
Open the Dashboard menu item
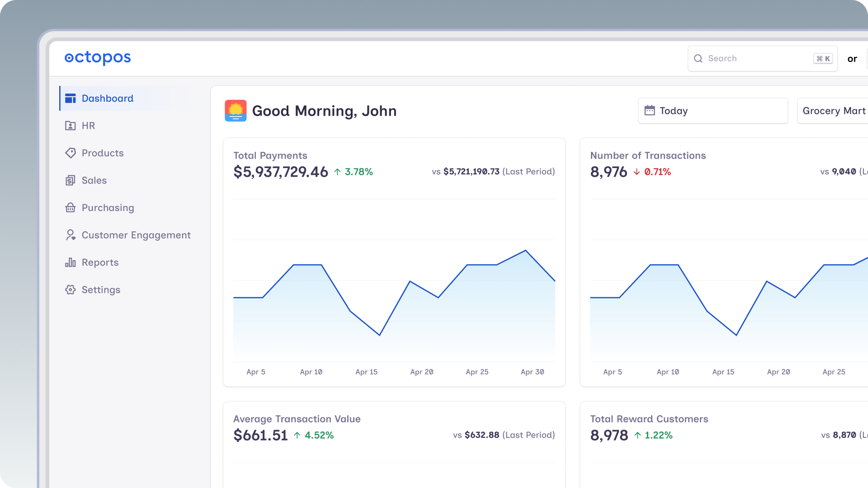[126, 99]
